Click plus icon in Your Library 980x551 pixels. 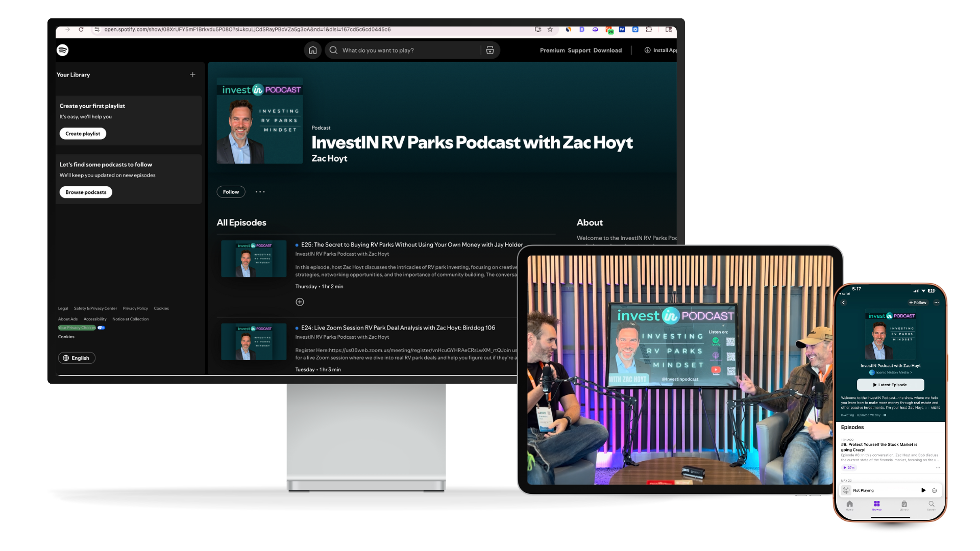(x=192, y=74)
